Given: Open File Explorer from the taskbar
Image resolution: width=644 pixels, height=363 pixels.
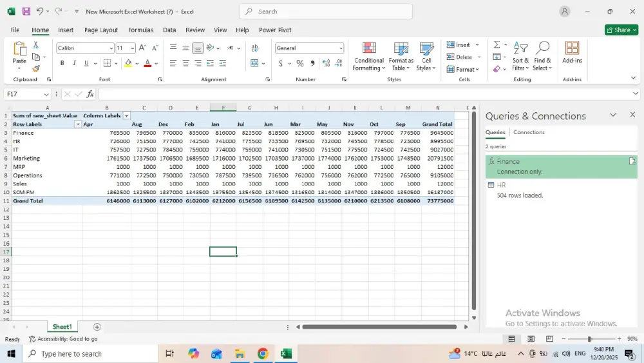Looking at the screenshot, I should (240, 353).
